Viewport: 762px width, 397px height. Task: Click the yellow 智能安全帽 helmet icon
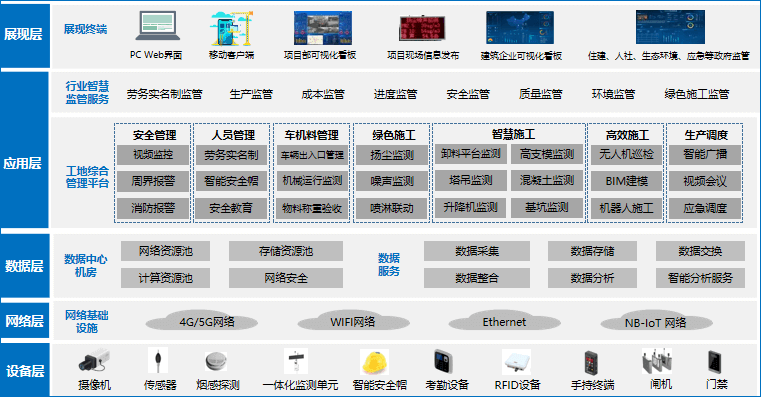tap(375, 363)
